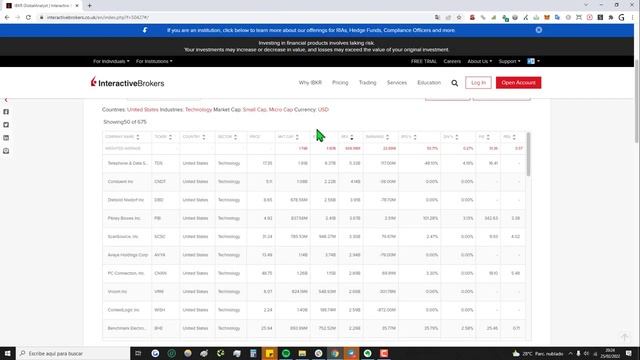Open the Chrome extensions puzzle icon
The image size is (640, 360).
click(x=611, y=17)
